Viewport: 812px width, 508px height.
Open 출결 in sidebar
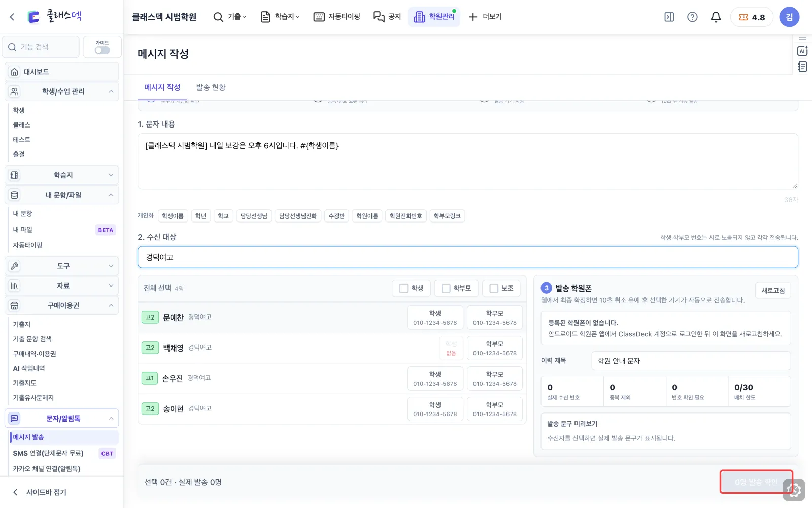[19, 154]
